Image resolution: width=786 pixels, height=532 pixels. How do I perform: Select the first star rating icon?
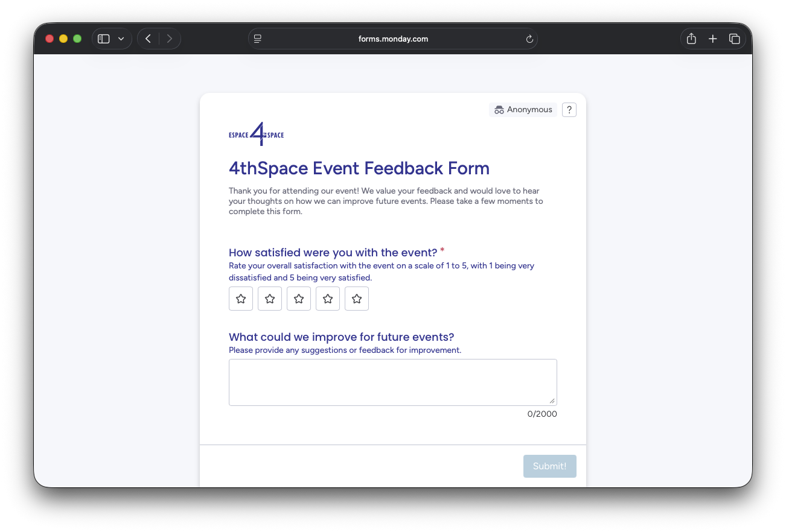240,298
